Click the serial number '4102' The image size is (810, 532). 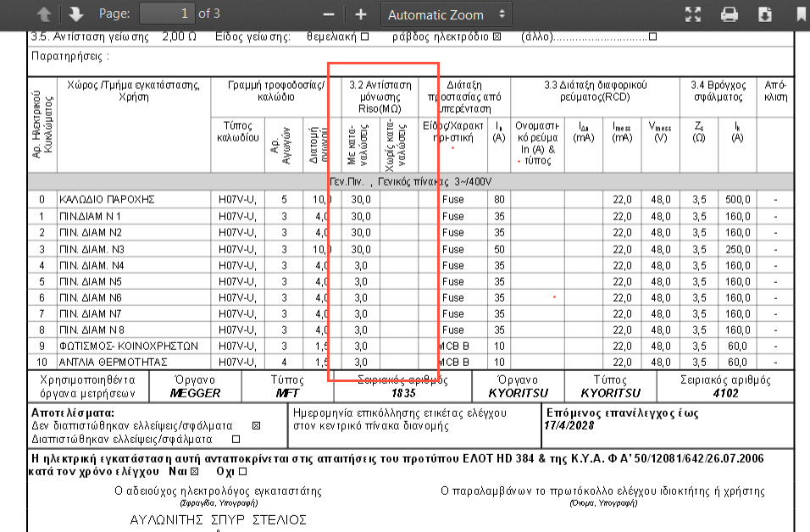tap(725, 393)
